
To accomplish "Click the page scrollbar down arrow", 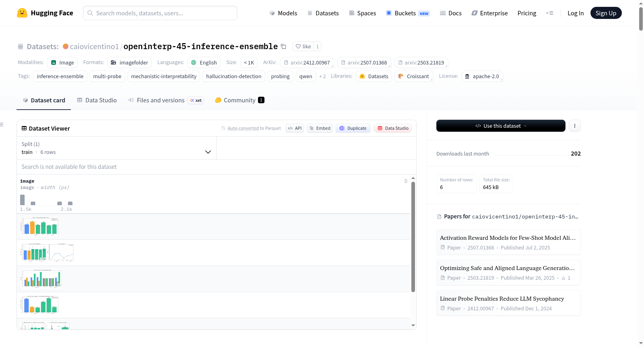I will coord(641,343).
